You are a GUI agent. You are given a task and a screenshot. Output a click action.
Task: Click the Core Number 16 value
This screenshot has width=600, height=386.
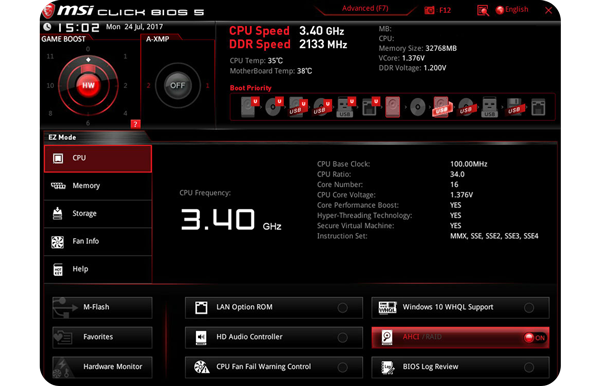pyautogui.click(x=454, y=185)
